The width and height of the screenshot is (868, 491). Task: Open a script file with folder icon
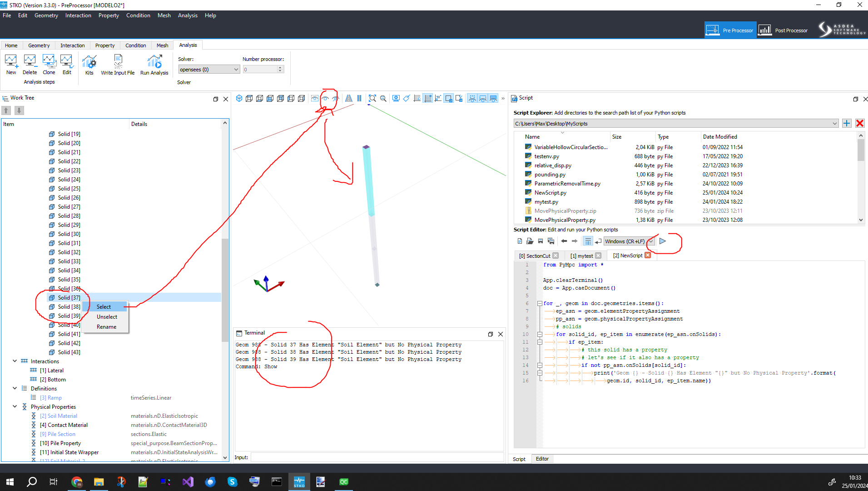click(x=530, y=241)
